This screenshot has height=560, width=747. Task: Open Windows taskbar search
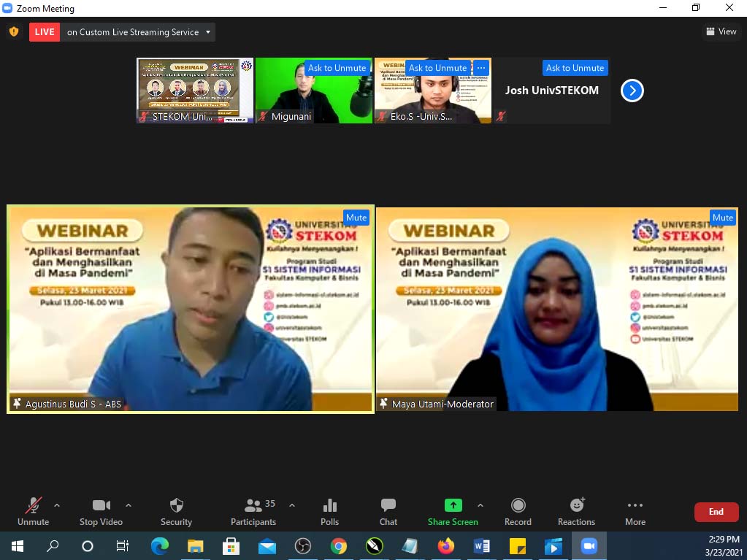[53, 545]
